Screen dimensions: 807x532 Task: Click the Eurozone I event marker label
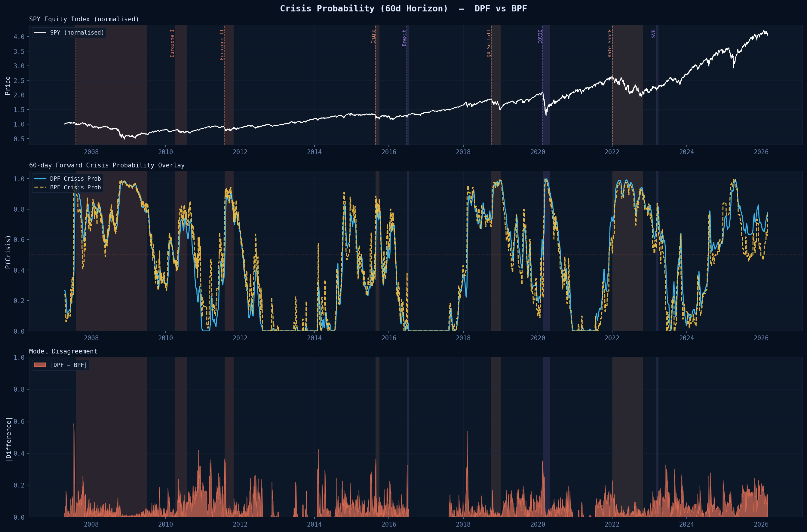172,43
